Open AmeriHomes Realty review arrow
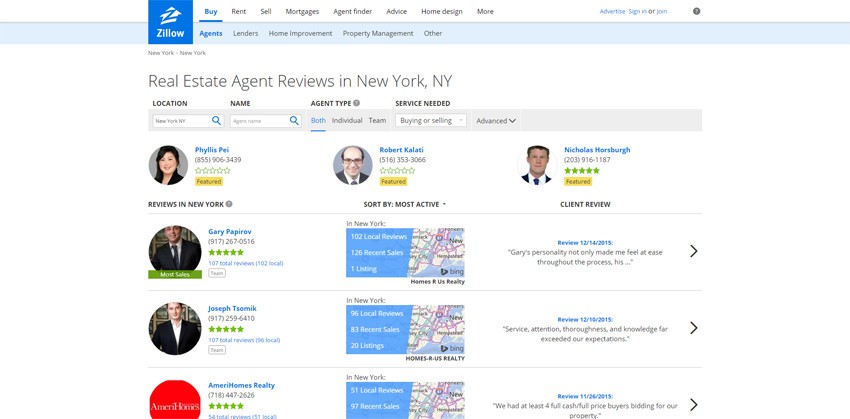Viewport: 850px width, 419px height. tap(693, 405)
